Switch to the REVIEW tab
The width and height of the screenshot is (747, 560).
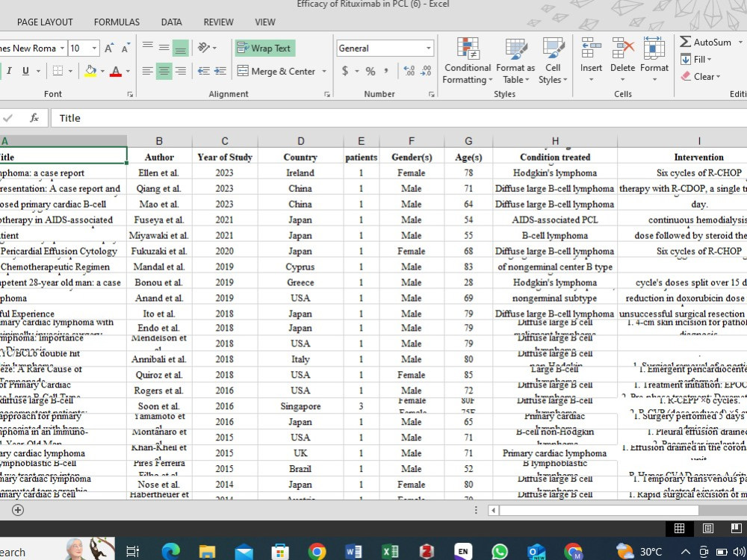pyautogui.click(x=218, y=22)
